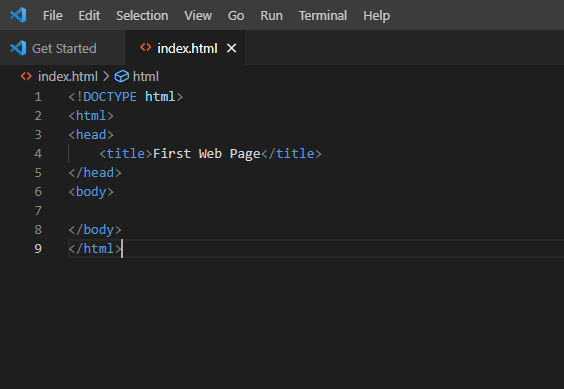Open the Help menu
Screen dimensions: 564x389
(376, 15)
